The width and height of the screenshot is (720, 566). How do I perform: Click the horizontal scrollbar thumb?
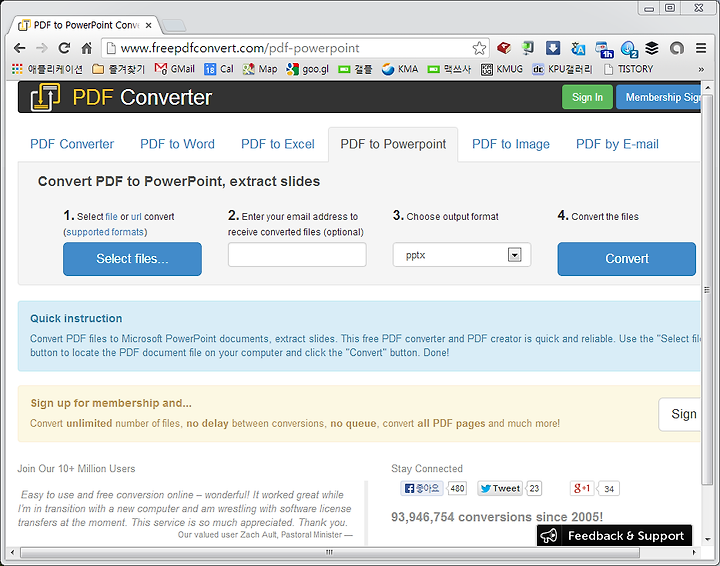coord(330,552)
